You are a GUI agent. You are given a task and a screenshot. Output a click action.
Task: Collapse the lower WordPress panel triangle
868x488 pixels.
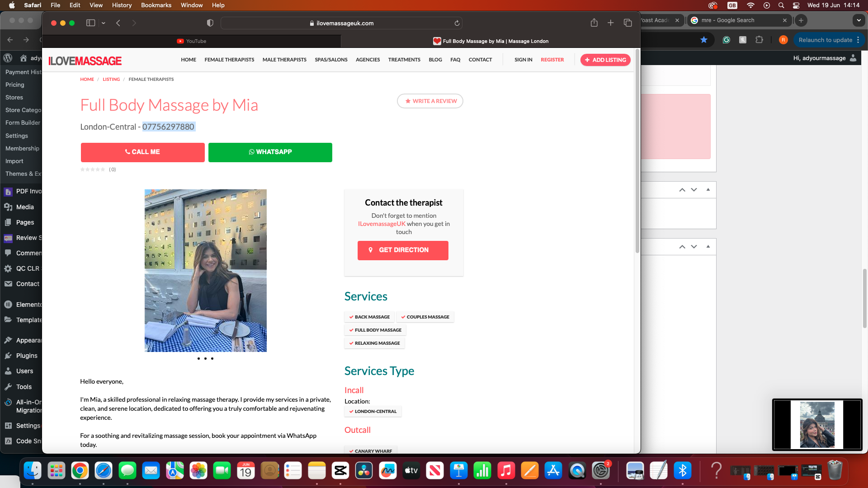(x=708, y=247)
